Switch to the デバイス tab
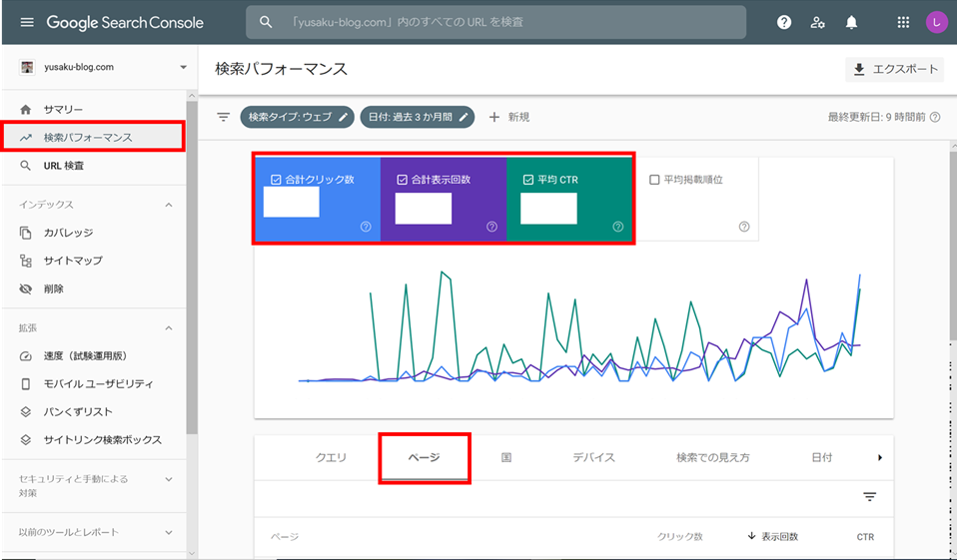Viewport: 957px width, 560px height. coord(593,457)
